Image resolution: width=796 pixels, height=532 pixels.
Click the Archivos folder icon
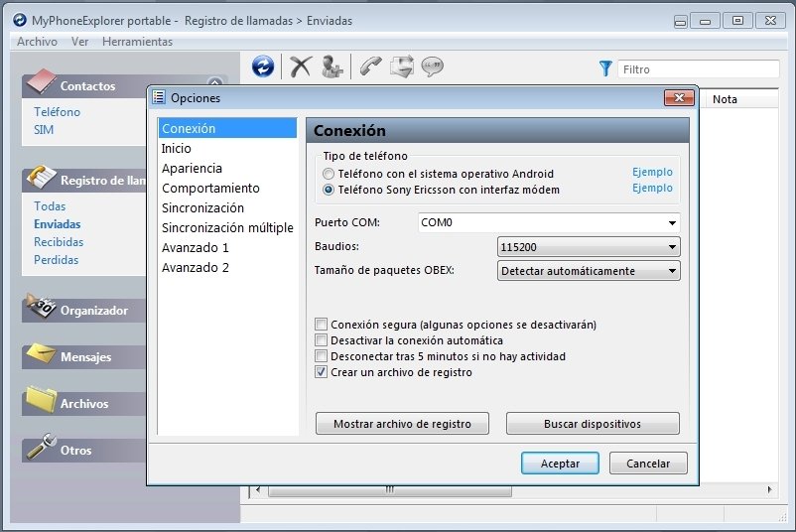tap(41, 399)
